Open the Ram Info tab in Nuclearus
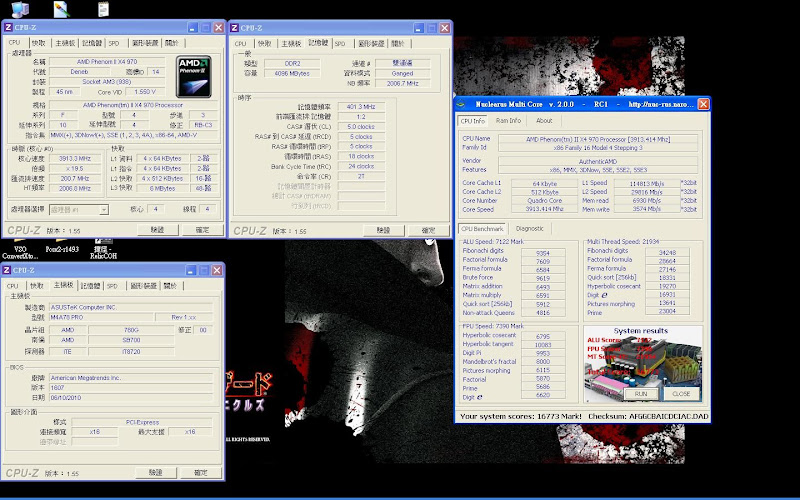800x500 pixels. (508, 121)
